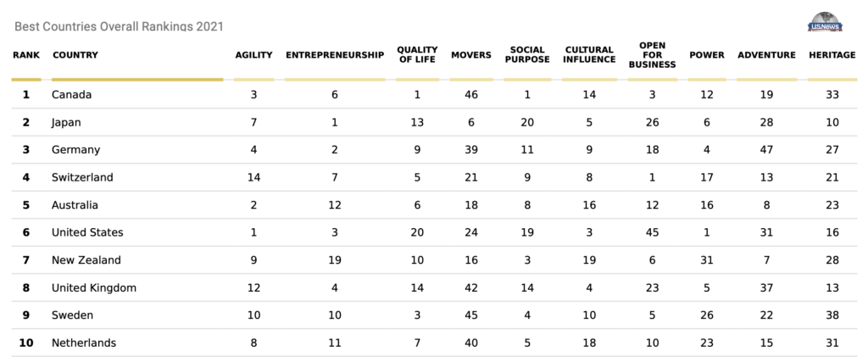Screen dimensions: 868x357
Task: Click the United States row name
Action: [x=87, y=232]
